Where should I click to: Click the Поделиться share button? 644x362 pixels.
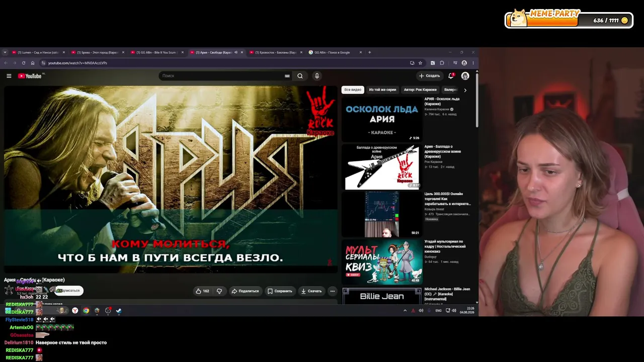pyautogui.click(x=245, y=291)
